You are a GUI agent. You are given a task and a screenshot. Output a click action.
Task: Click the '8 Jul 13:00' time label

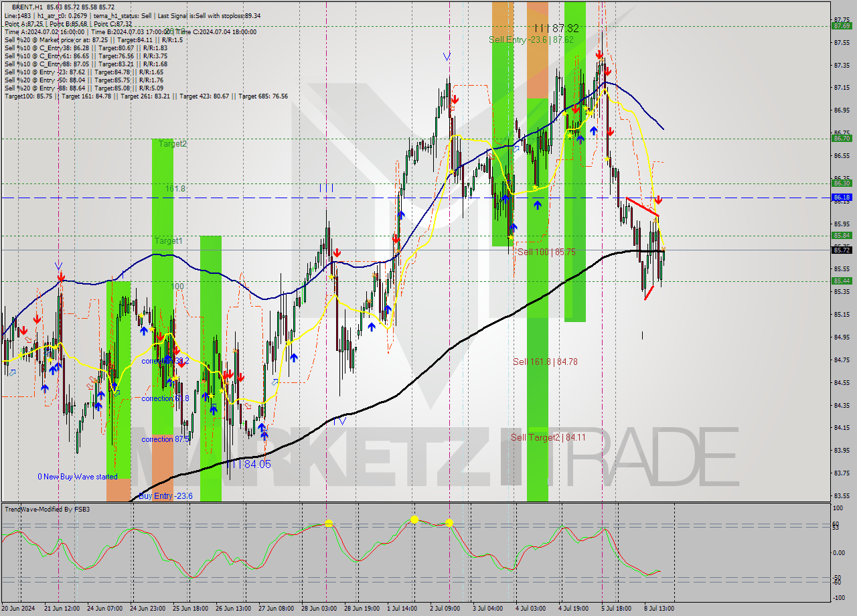click(x=659, y=609)
